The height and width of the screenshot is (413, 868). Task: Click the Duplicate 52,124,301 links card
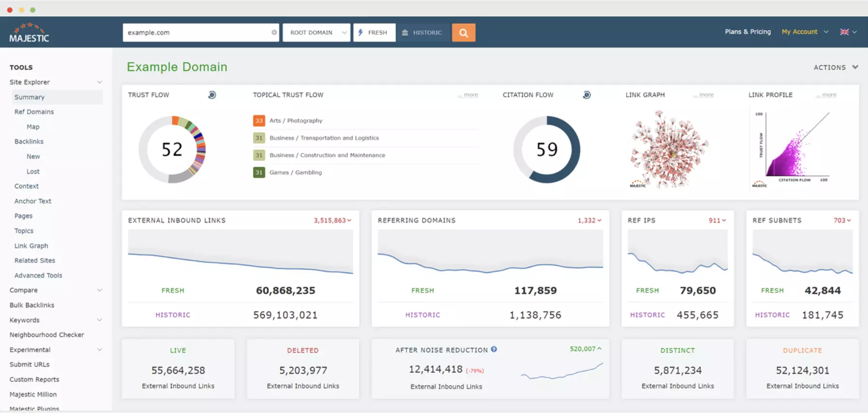(803, 369)
